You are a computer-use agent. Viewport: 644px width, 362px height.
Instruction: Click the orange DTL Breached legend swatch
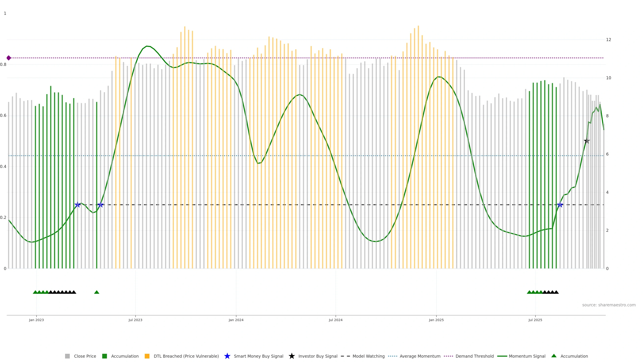147,356
